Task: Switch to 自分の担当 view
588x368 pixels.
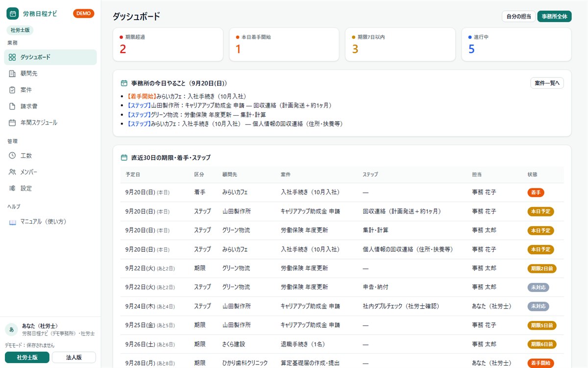Action: (x=518, y=16)
